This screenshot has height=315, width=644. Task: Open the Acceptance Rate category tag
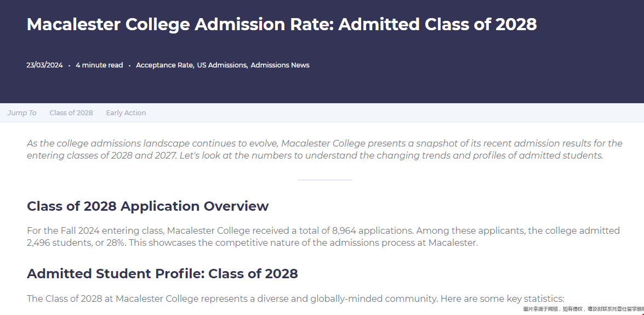coord(164,65)
